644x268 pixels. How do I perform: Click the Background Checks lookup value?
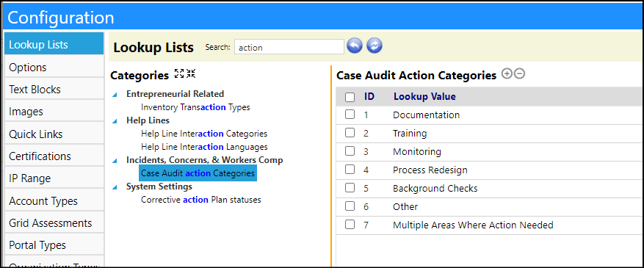(x=435, y=189)
